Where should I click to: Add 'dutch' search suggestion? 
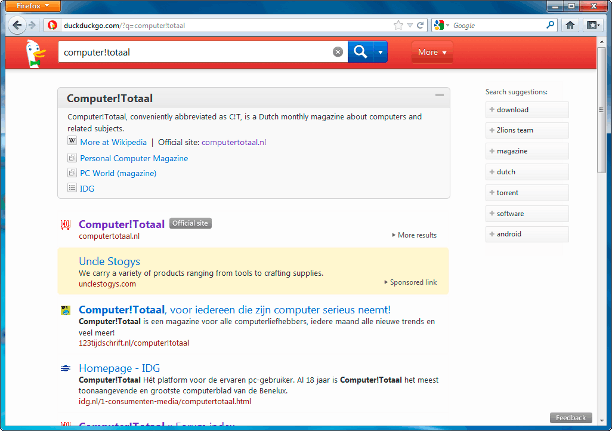527,172
